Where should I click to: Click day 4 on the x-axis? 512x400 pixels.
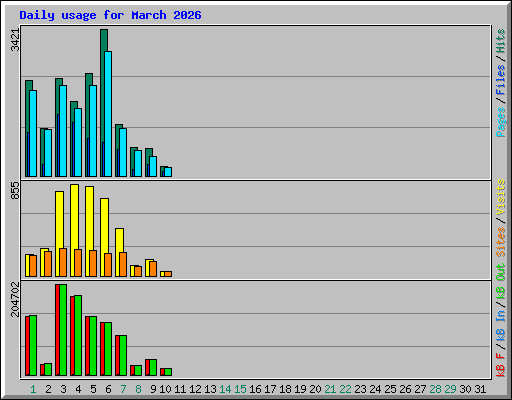coord(78,389)
